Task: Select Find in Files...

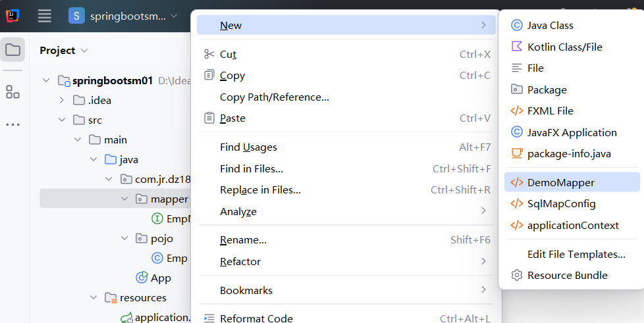Action: pos(346,168)
